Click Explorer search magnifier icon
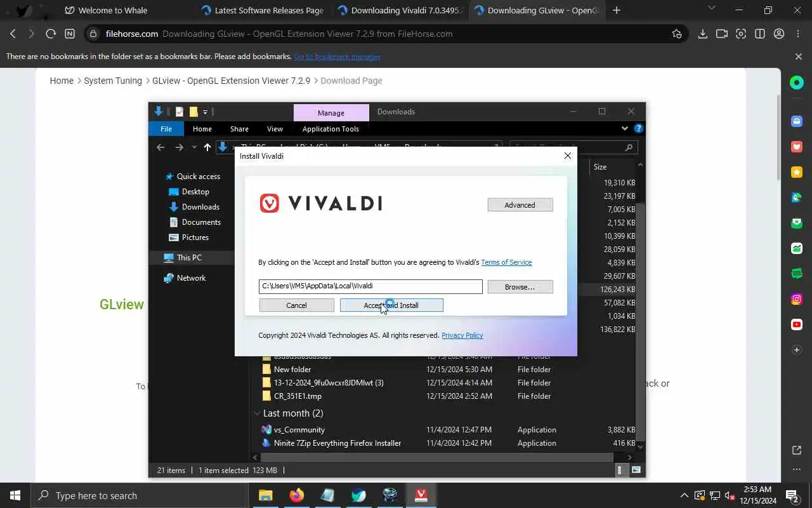 click(629, 147)
